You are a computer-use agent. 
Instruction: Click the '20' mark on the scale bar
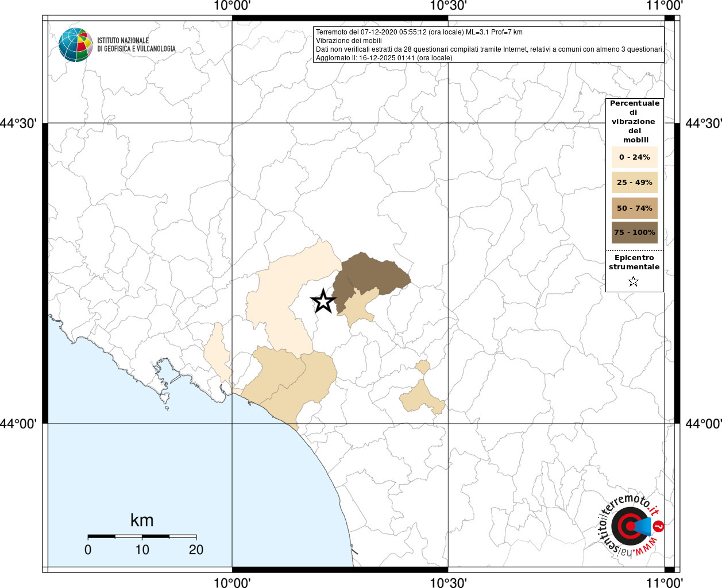[196, 550]
